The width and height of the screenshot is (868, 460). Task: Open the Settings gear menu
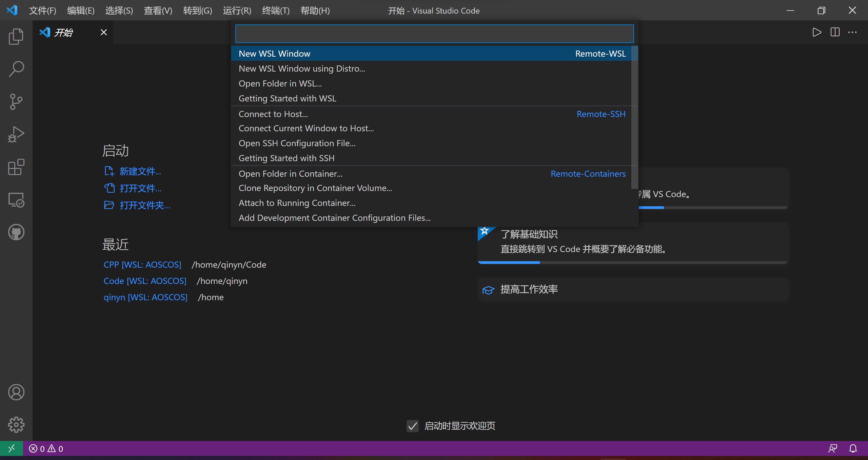pos(16,424)
